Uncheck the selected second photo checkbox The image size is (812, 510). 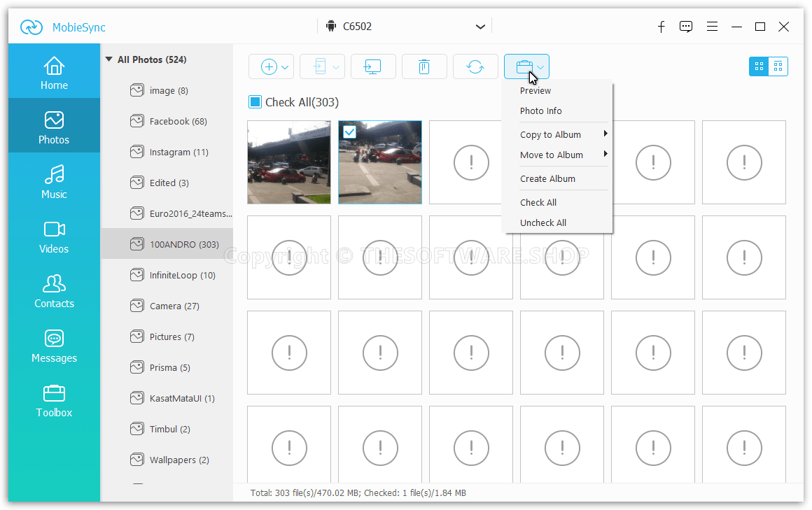tap(349, 132)
